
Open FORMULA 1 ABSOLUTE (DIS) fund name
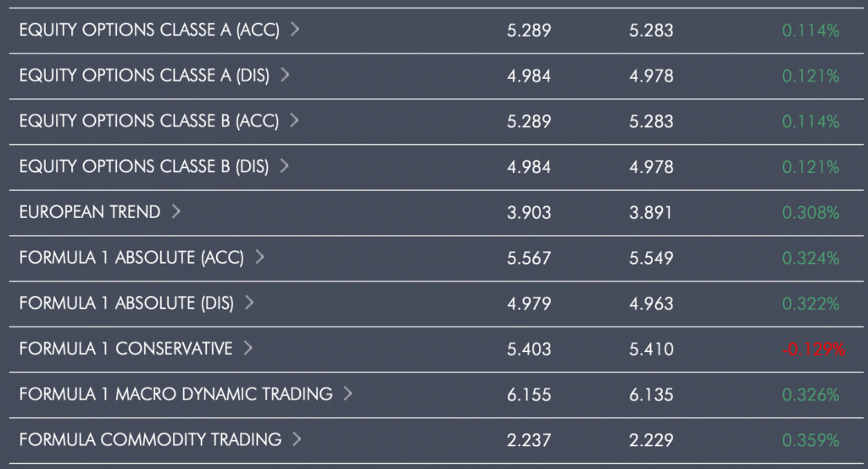pos(126,303)
